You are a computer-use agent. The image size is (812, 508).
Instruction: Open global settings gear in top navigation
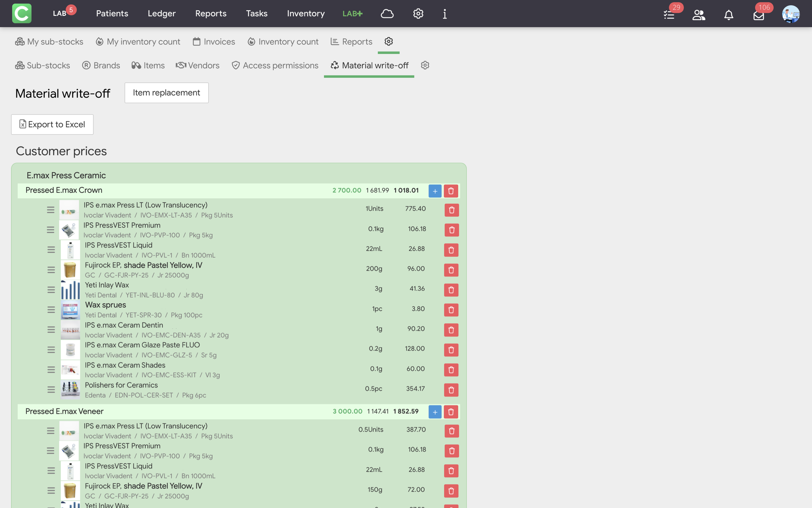pos(418,14)
